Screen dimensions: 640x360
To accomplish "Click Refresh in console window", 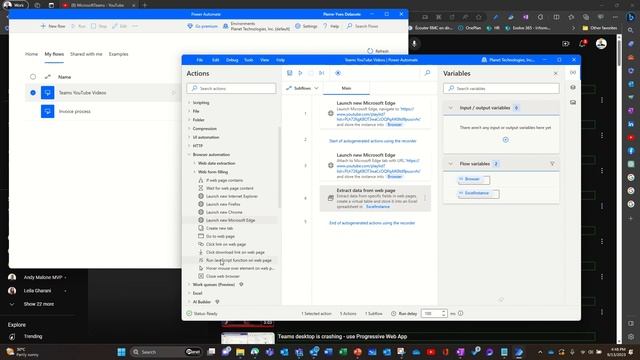I will [378, 51].
